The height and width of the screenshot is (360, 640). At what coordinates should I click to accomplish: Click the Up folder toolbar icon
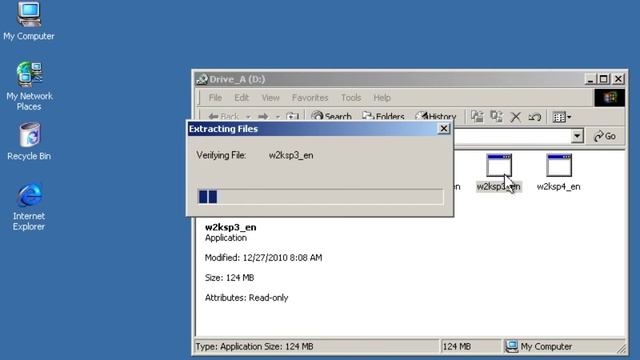point(292,117)
